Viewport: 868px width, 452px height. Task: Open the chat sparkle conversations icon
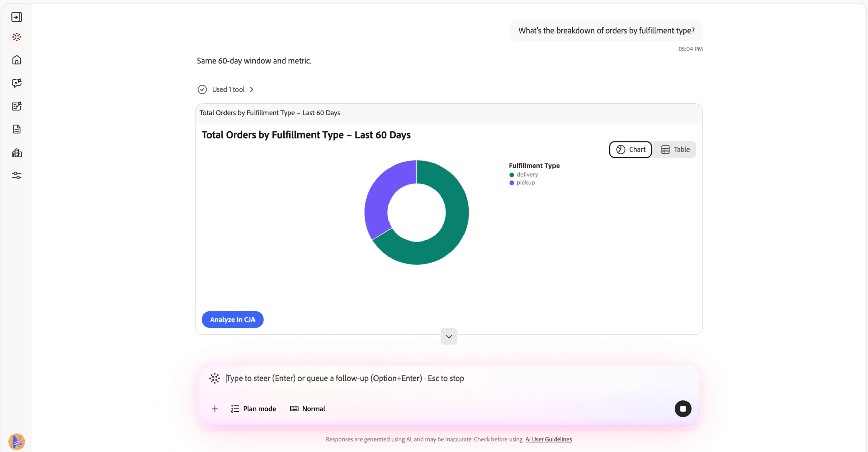17,83
